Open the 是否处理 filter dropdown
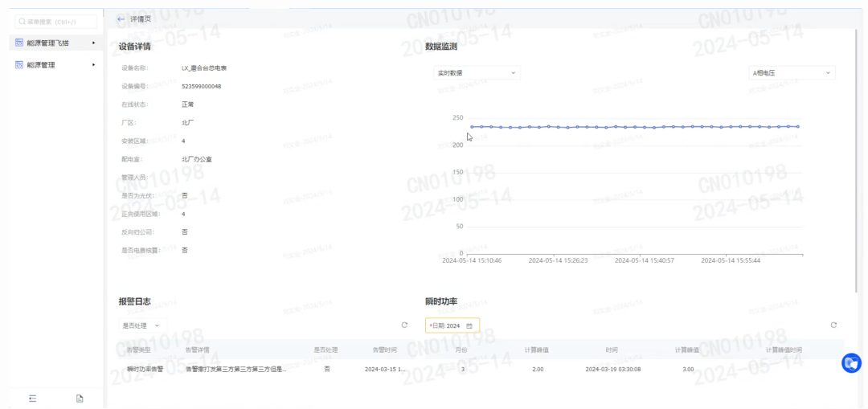Image resolution: width=868 pixels, height=409 pixels. pos(141,325)
